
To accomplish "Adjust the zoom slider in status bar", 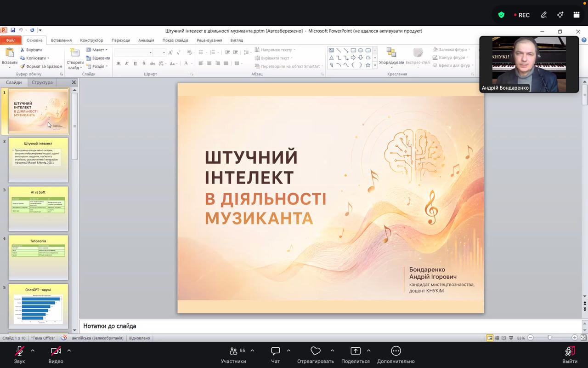I will [549, 338].
